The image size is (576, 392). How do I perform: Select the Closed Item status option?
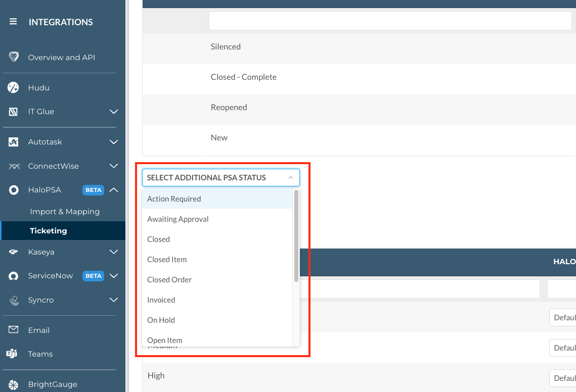[x=217, y=259]
